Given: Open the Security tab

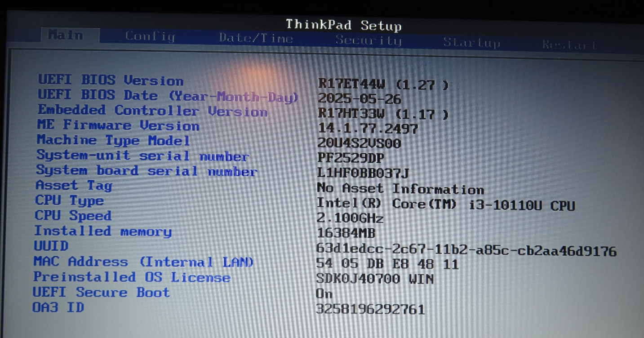Looking at the screenshot, I should tap(368, 40).
